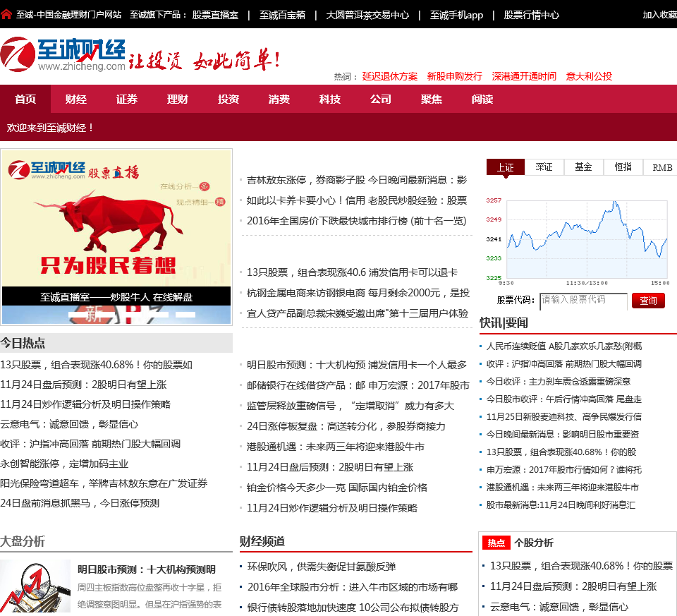Open the 理财 navigation item
Screen dimensions: 677x616
(178, 99)
